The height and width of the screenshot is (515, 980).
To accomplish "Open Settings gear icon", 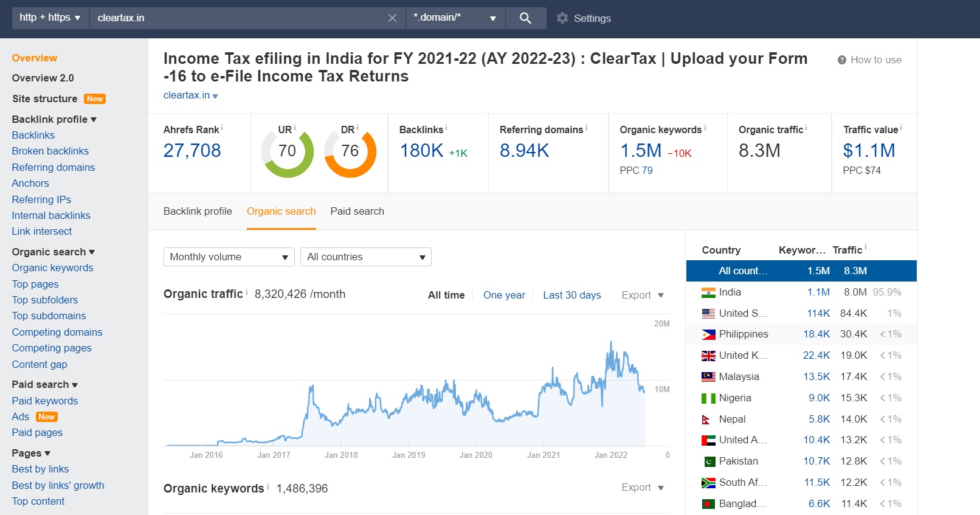I will click(x=562, y=18).
